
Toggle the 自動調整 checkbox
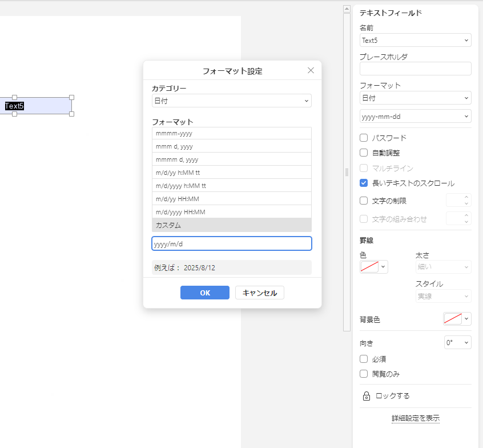point(364,153)
